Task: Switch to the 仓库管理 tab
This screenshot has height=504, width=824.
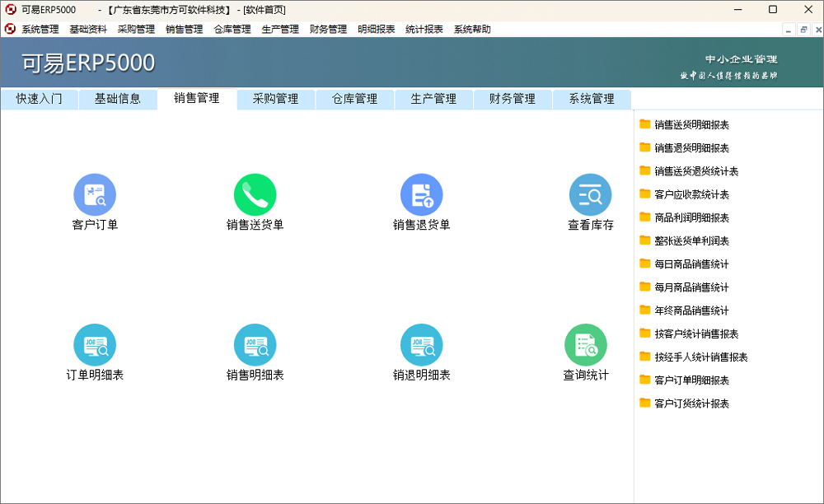Action: pos(354,99)
